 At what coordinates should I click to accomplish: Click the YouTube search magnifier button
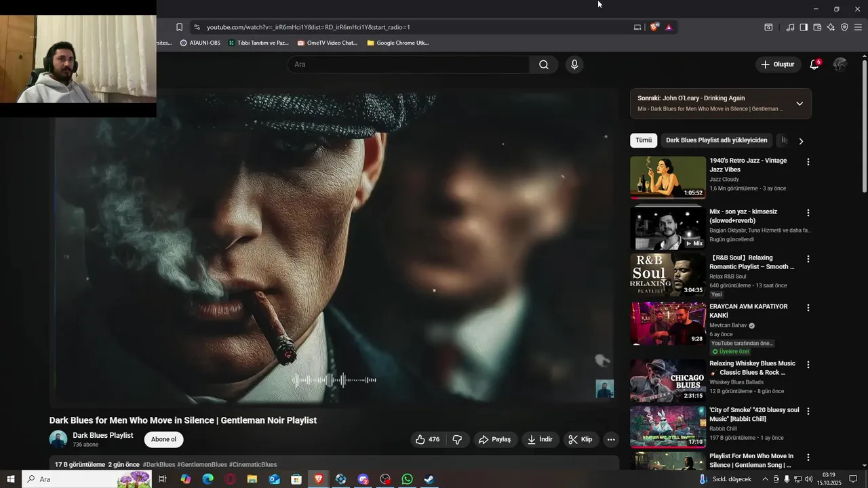(544, 64)
